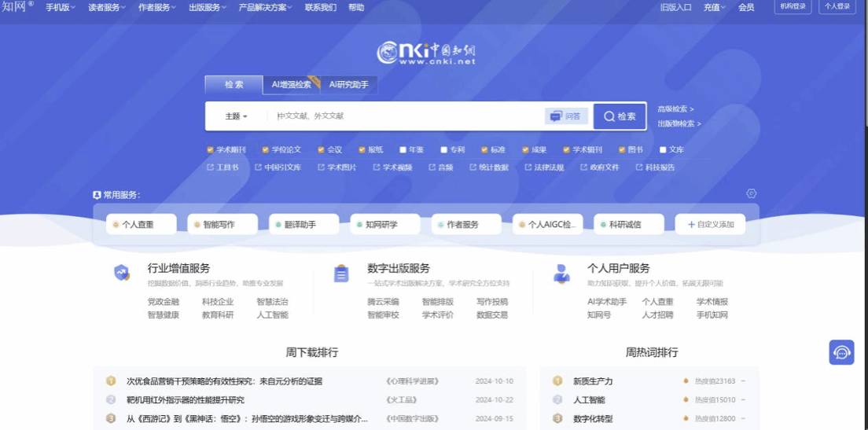Open 帮助 in top menu
This screenshot has height=430, width=868.
[x=356, y=8]
